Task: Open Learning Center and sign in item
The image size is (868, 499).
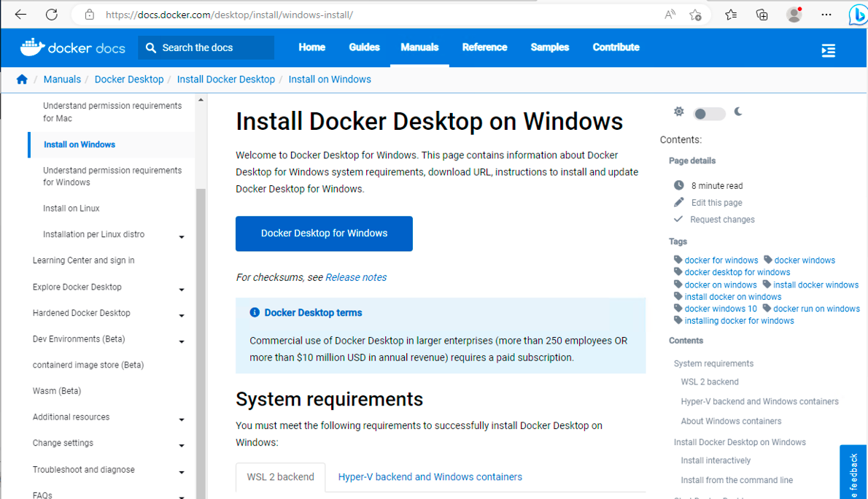Action: (84, 260)
